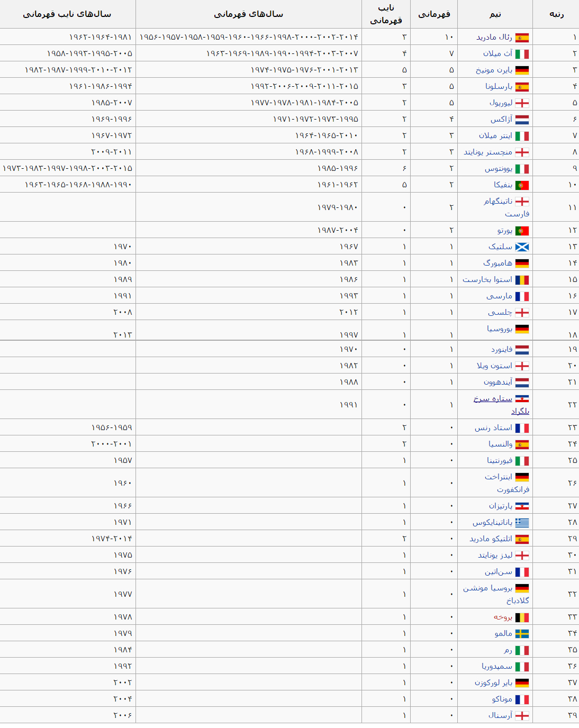Select runner-up years cell ۲۰۰۹-۲۰۱۱
The height and width of the screenshot is (728, 579).
pyautogui.click(x=68, y=152)
